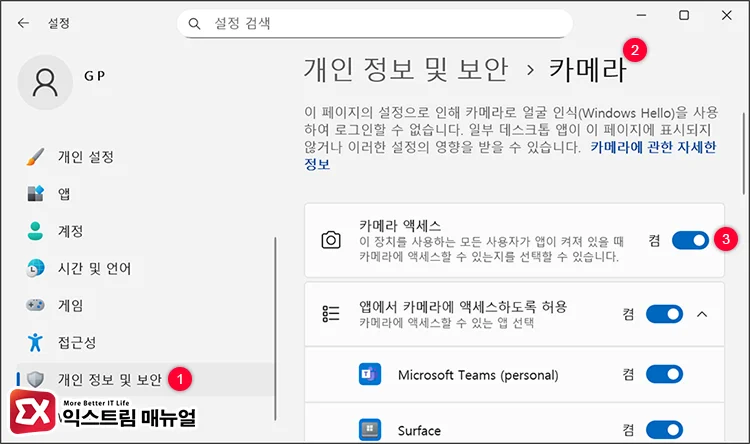Click the Surface label text
This screenshot has width=750, height=444.
pos(419,431)
